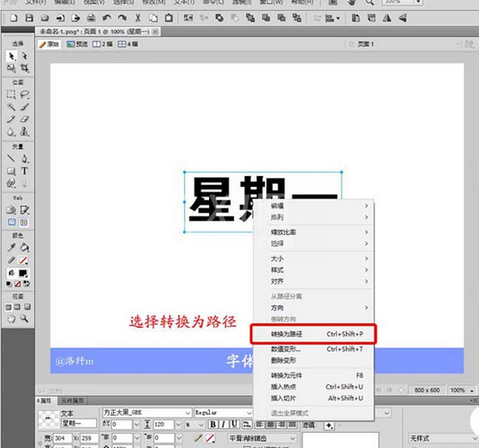Select the Subselection tool
Screen dimensions: 479x448
point(24,56)
